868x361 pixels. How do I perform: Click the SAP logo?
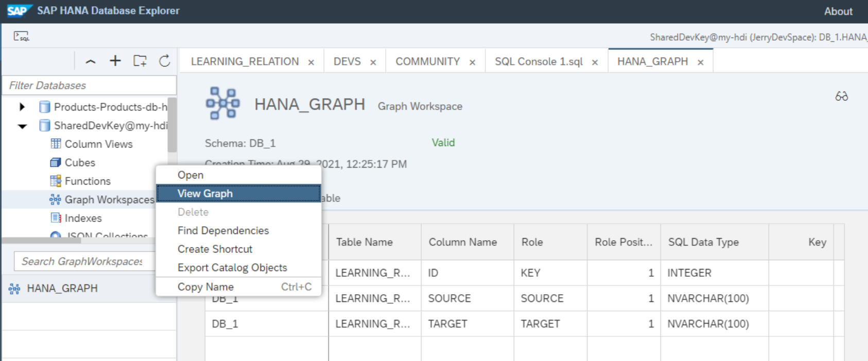click(19, 11)
